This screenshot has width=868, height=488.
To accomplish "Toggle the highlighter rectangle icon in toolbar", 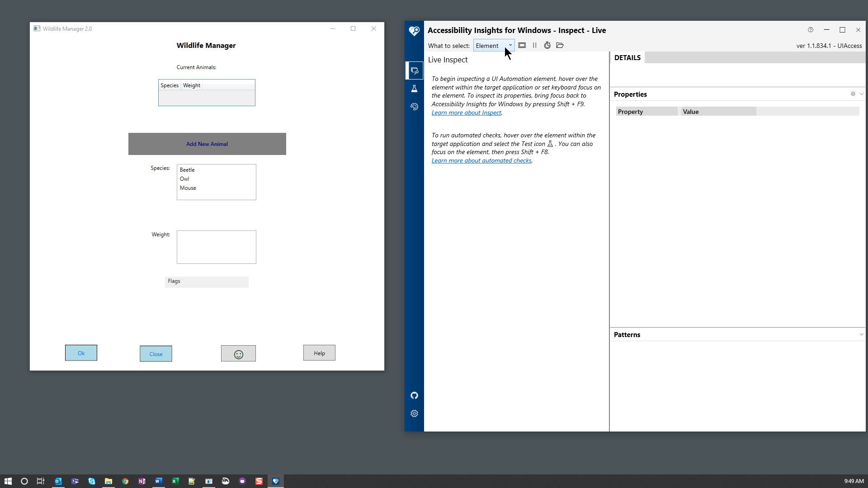I will 522,45.
